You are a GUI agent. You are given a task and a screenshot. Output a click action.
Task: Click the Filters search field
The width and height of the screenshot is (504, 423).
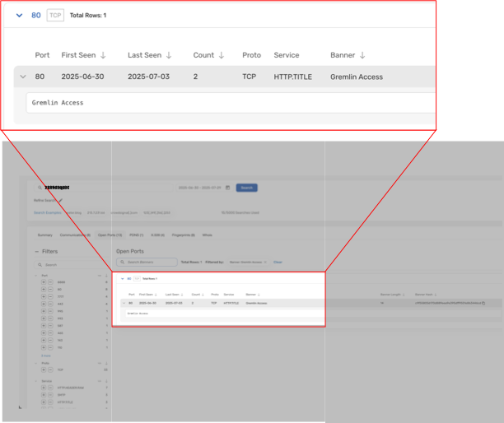72,265
